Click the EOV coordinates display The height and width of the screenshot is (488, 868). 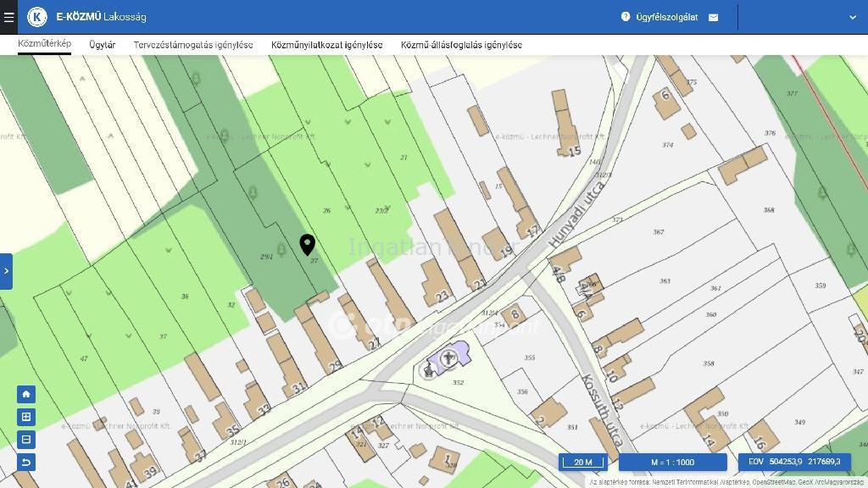click(794, 463)
